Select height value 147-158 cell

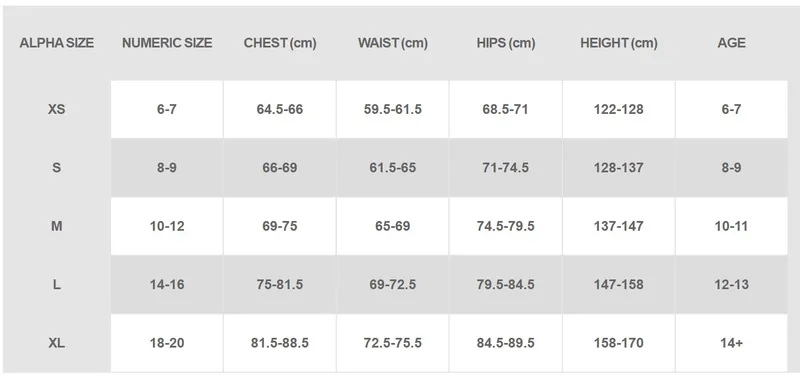[618, 284]
